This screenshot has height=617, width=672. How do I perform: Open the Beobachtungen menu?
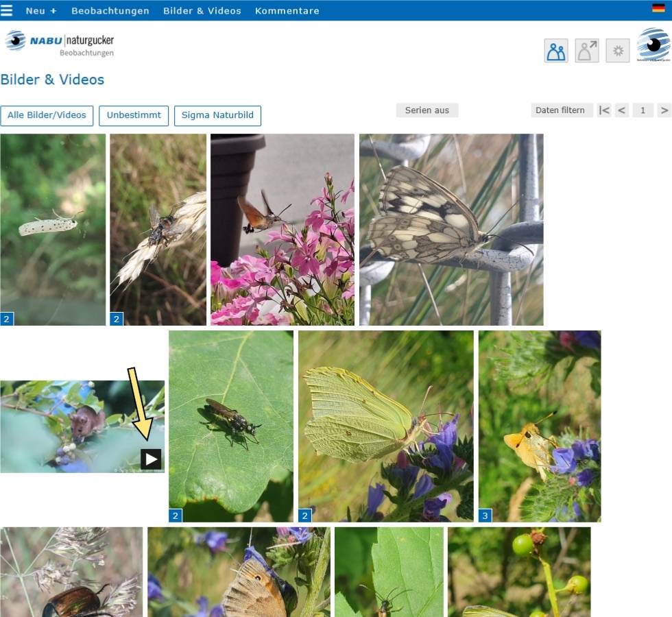[110, 11]
